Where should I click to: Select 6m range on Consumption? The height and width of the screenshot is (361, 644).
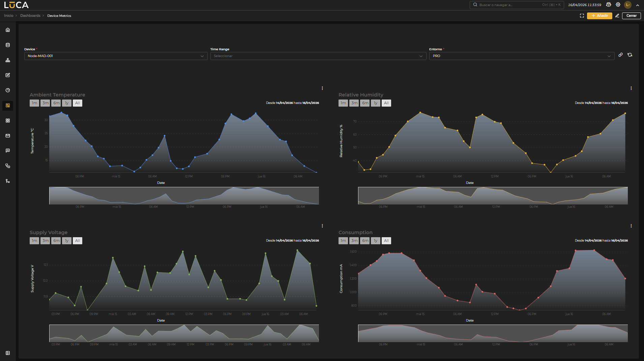(x=365, y=241)
